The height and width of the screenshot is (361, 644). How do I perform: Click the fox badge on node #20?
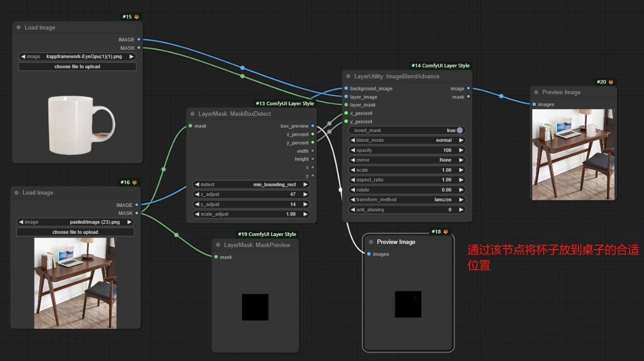611,82
